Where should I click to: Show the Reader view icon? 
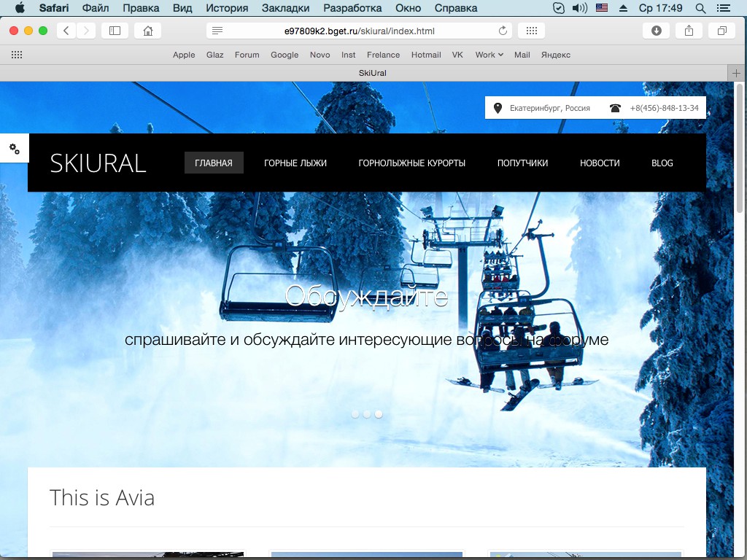pyautogui.click(x=217, y=31)
